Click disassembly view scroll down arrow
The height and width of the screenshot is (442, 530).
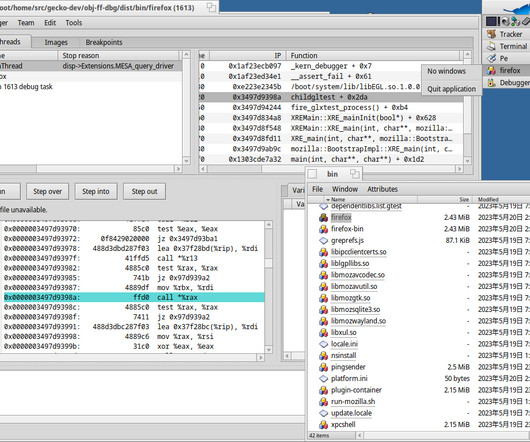(x=268, y=349)
